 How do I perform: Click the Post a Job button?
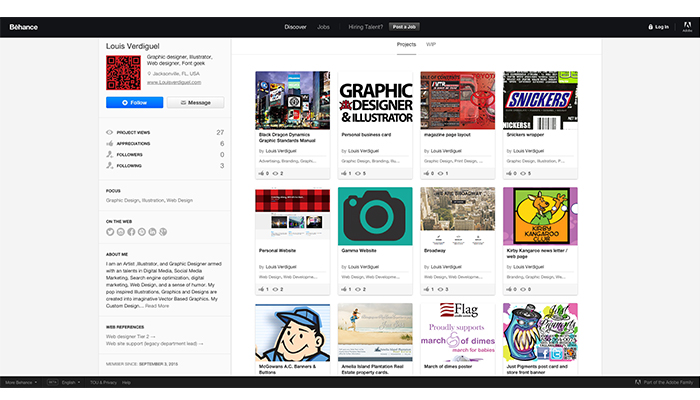(x=404, y=27)
